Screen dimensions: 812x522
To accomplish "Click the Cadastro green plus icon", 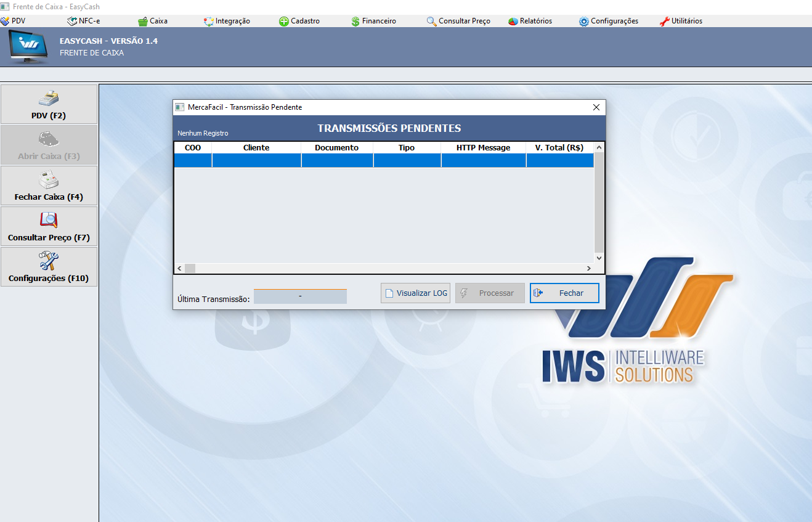I will 284,21.
